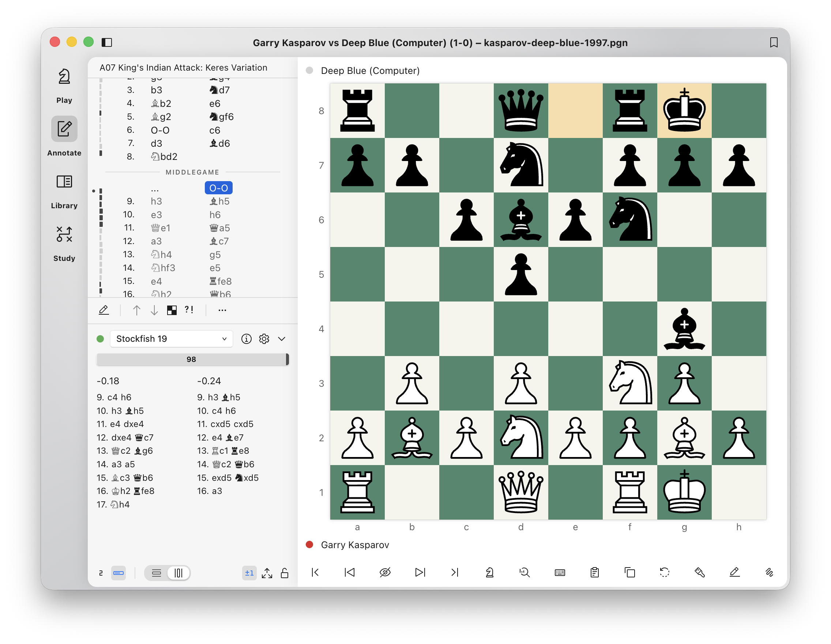
Task: Click the knight play-from-position icon
Action: pos(490,572)
